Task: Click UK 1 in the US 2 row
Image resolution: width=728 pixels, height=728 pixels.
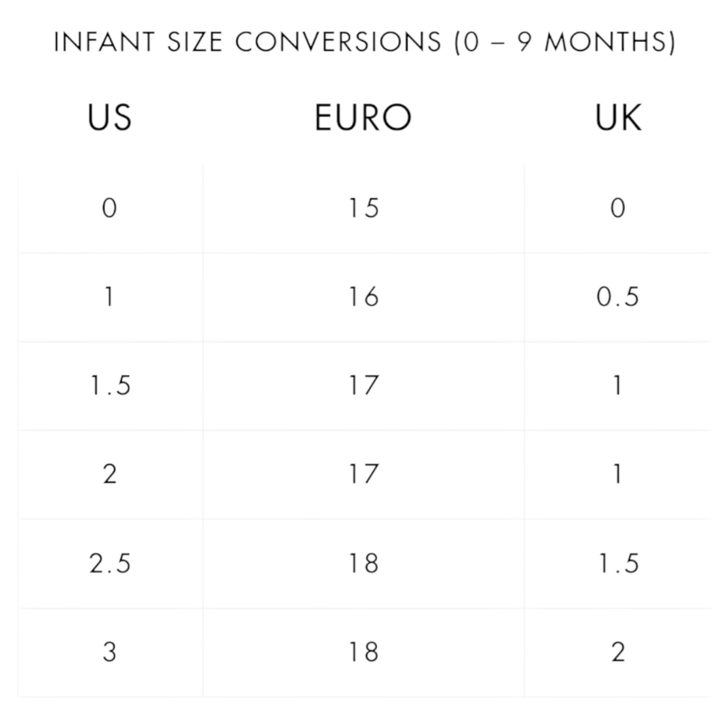Action: 618,474
